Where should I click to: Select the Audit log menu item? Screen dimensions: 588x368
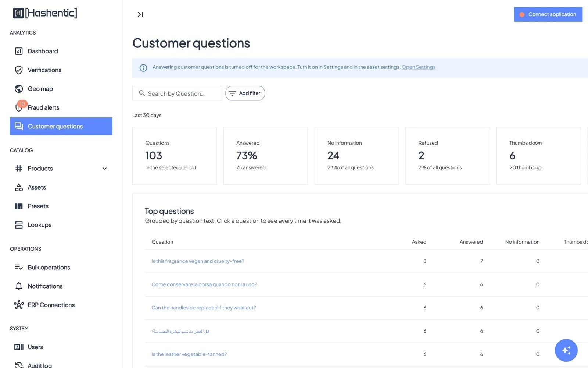pos(61,365)
